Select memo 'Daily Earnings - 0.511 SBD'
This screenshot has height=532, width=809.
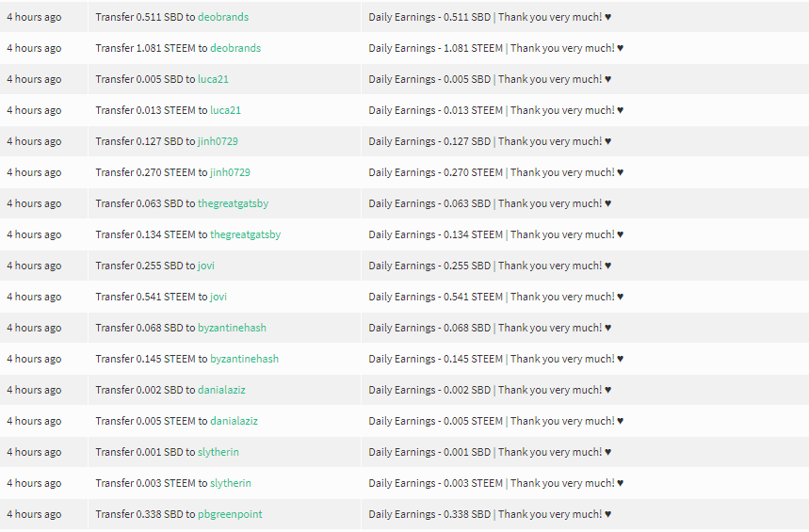click(429, 17)
